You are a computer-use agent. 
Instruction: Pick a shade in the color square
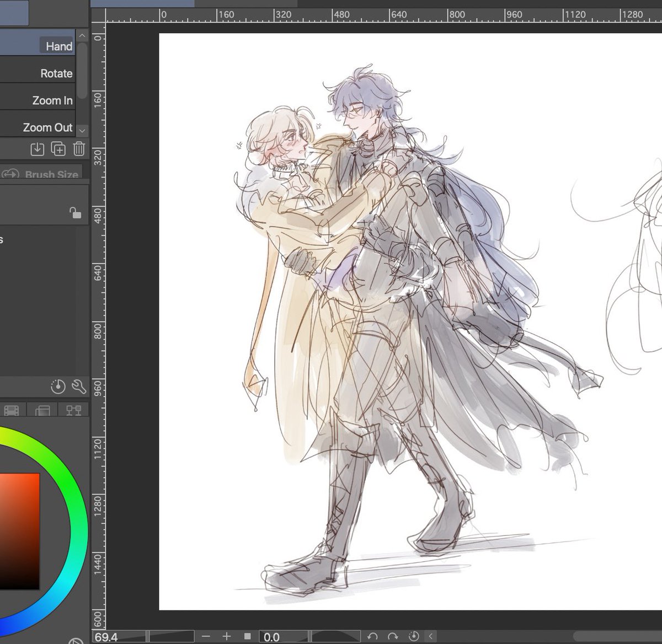coord(19,531)
